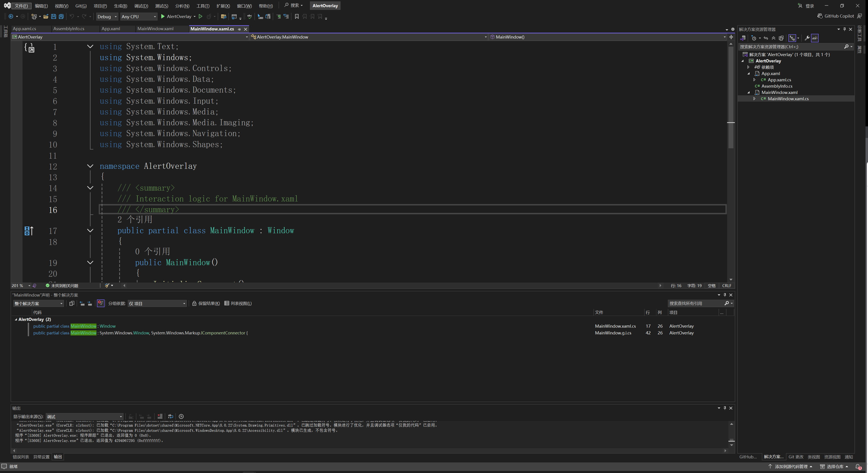
Task: Open the 生成(B) Build menu
Action: (120, 6)
